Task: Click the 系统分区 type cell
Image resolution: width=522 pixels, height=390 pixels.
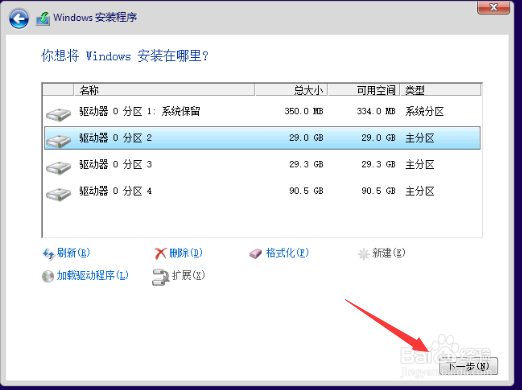Action: [424, 111]
